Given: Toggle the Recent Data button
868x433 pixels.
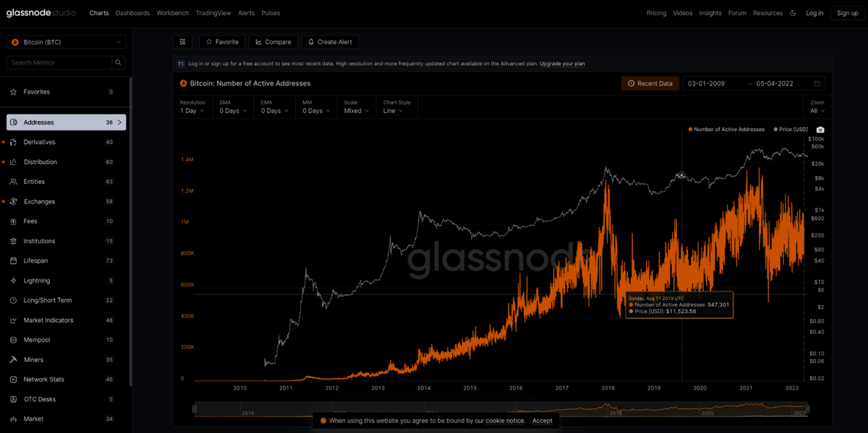Looking at the screenshot, I should pos(650,84).
